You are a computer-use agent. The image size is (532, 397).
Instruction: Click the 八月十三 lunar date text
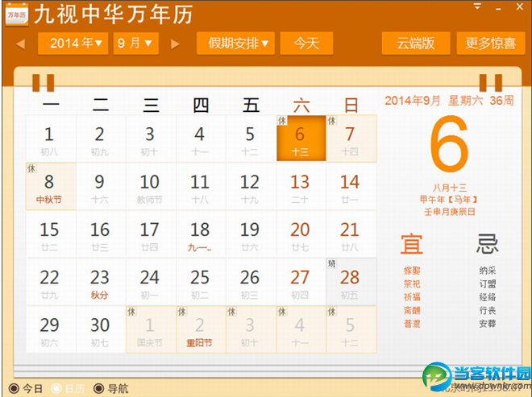450,188
